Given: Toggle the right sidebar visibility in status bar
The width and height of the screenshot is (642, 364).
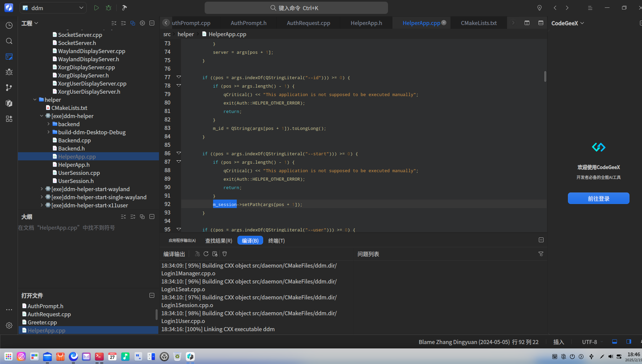Looking at the screenshot, I should point(629,342).
